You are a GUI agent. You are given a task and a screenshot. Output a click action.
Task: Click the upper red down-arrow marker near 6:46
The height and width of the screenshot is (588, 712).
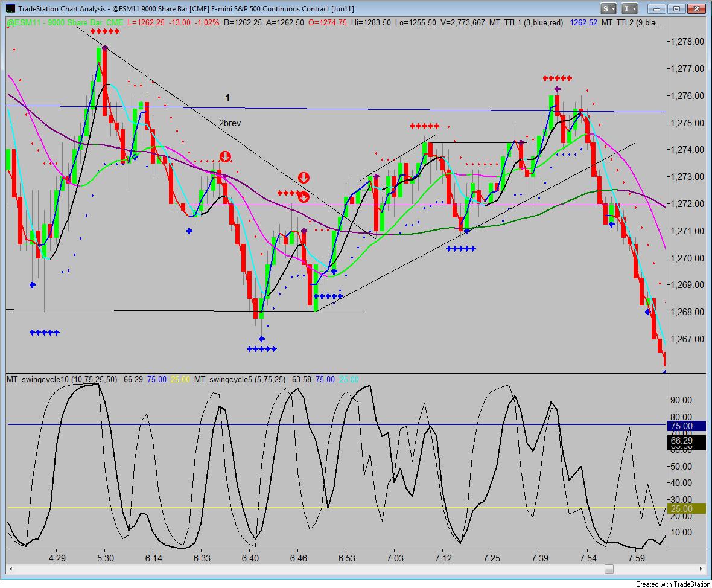pyautogui.click(x=304, y=177)
